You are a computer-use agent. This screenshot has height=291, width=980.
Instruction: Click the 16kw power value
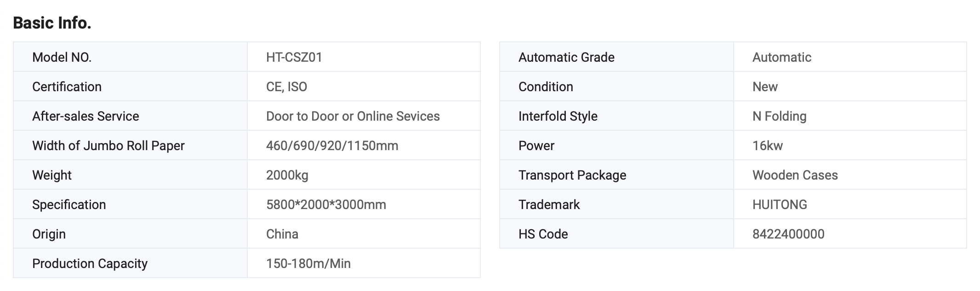tap(767, 145)
